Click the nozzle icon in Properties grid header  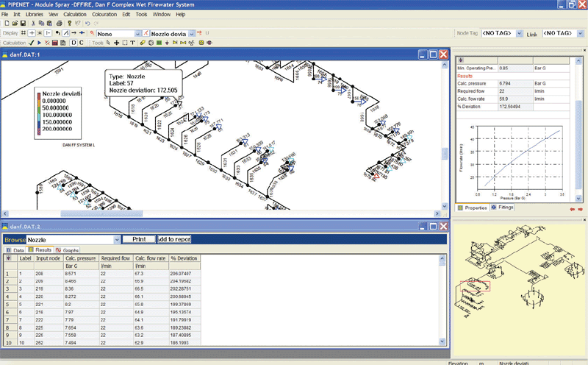(x=461, y=60)
